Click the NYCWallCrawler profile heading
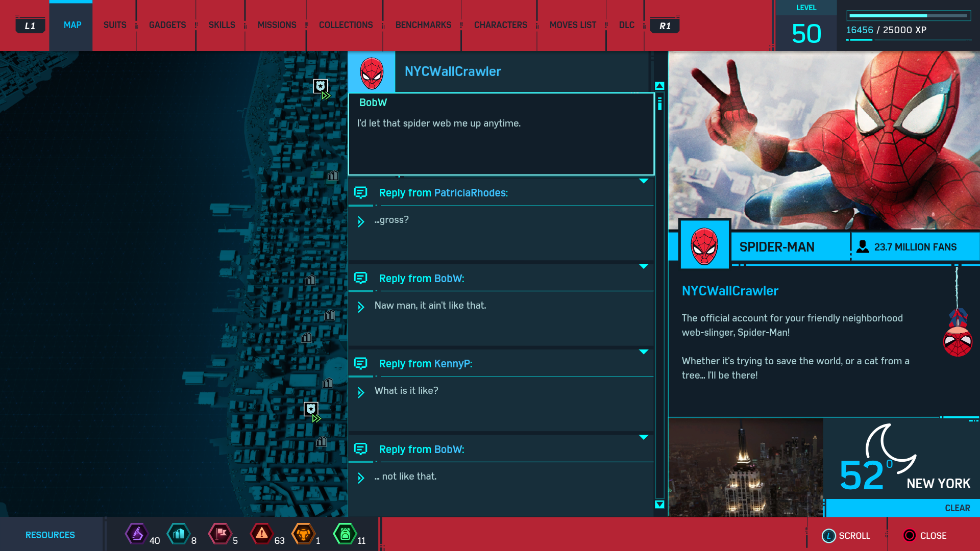Screen dimensions: 980x551 730,291
